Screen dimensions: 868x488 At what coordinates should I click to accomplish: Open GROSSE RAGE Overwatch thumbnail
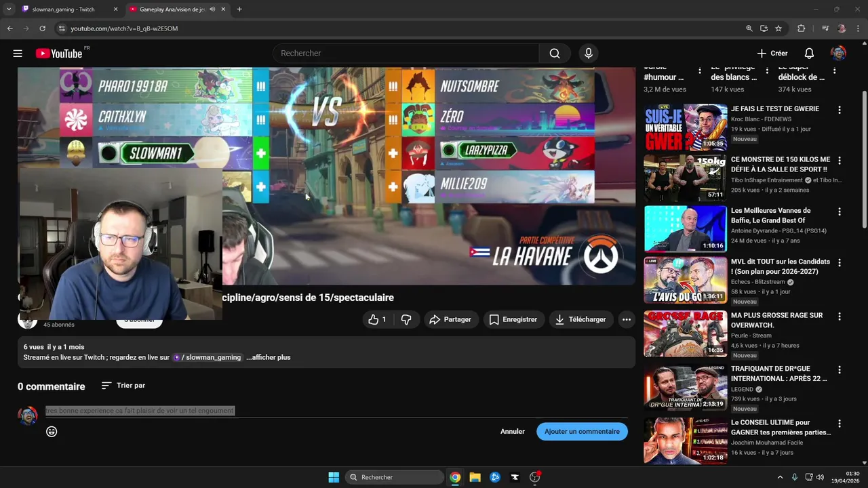click(x=685, y=333)
